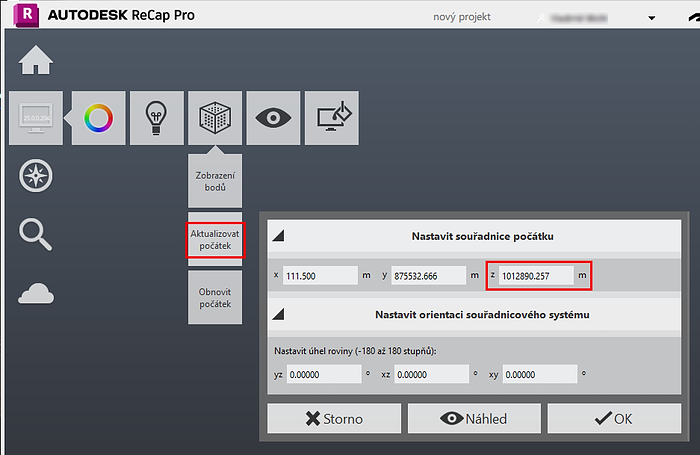Collapse Nastavit orientaci souřadnicového systému section
The height and width of the screenshot is (455, 700).
279,315
